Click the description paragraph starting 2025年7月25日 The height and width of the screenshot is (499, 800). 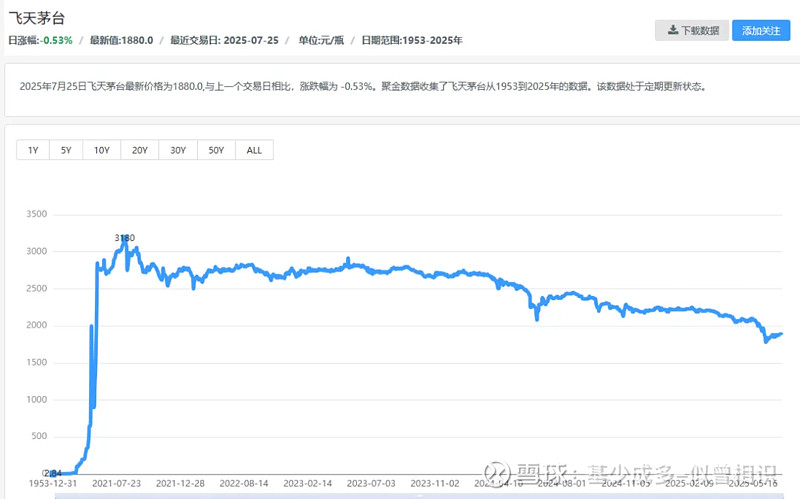click(363, 87)
